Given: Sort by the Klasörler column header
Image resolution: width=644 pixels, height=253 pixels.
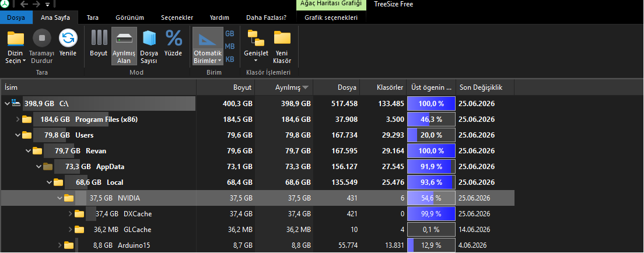Looking at the screenshot, I should [384, 87].
